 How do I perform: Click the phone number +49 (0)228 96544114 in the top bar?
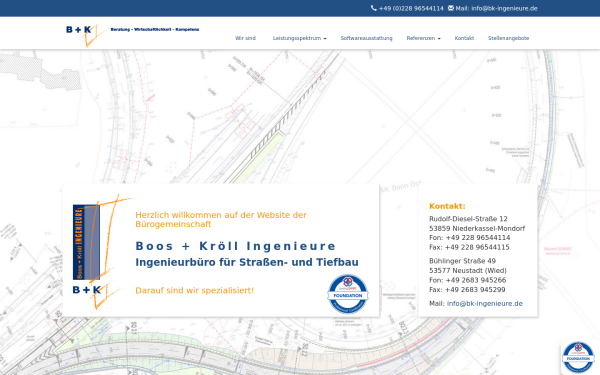click(x=411, y=8)
